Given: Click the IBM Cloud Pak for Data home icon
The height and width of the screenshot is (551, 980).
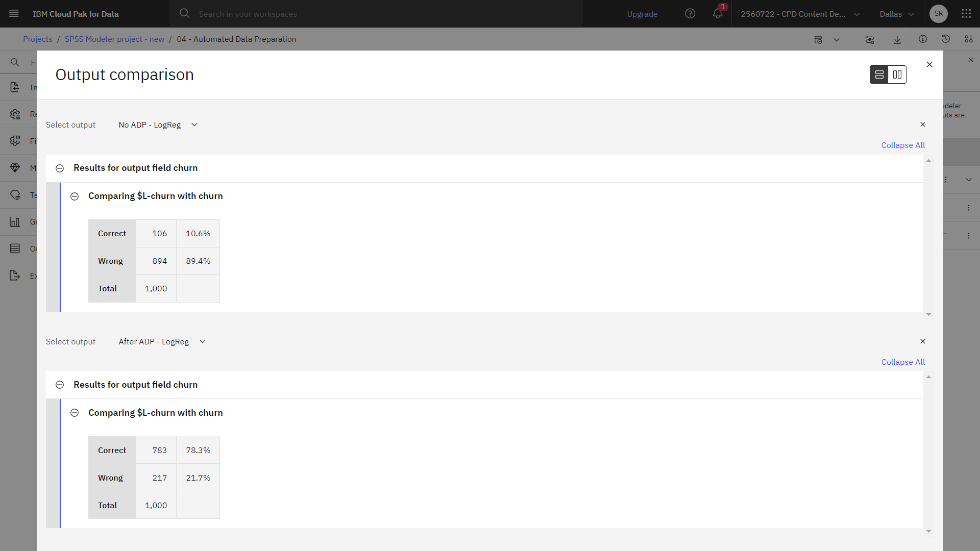Looking at the screenshot, I should tap(76, 13).
